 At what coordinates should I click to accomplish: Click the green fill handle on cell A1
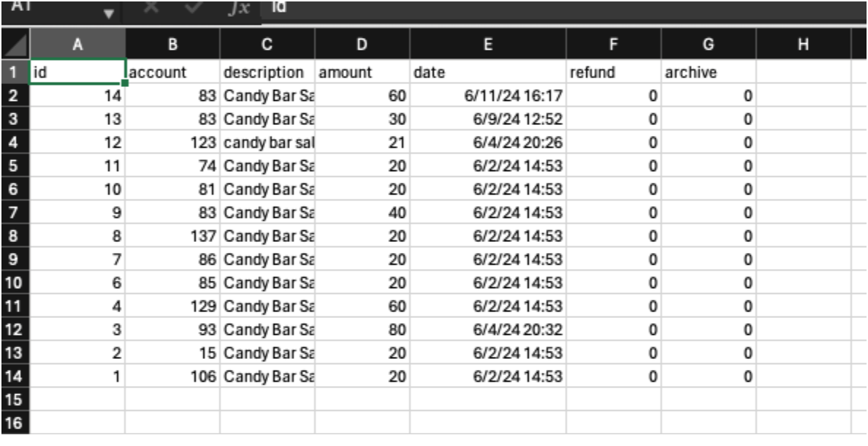coord(125,83)
